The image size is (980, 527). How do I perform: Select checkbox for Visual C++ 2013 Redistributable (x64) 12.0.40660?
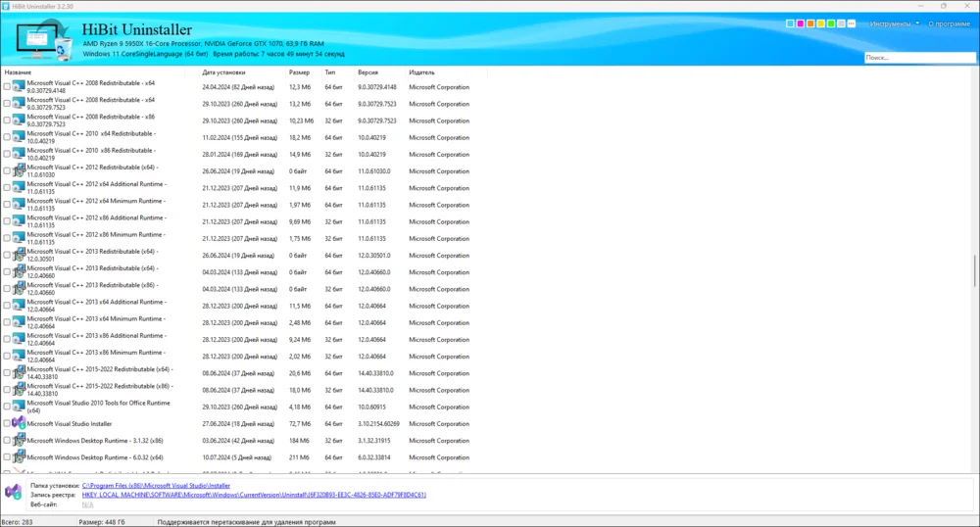(x=7, y=272)
